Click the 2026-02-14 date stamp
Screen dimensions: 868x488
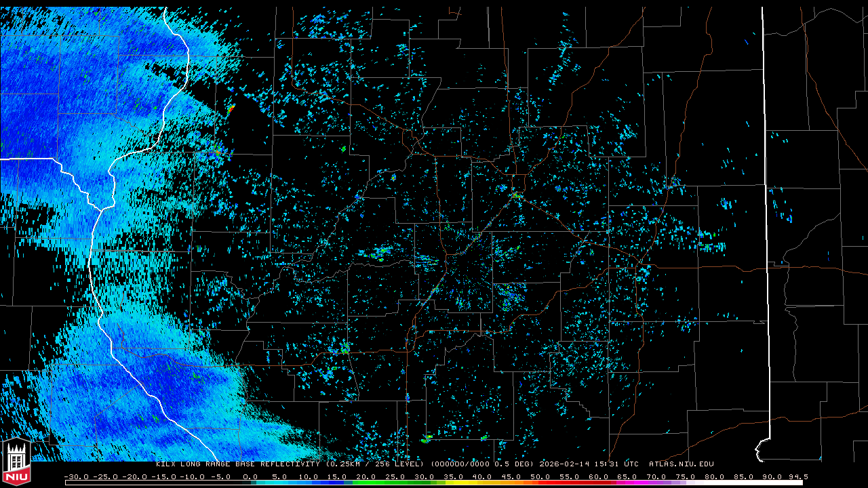(x=564, y=464)
